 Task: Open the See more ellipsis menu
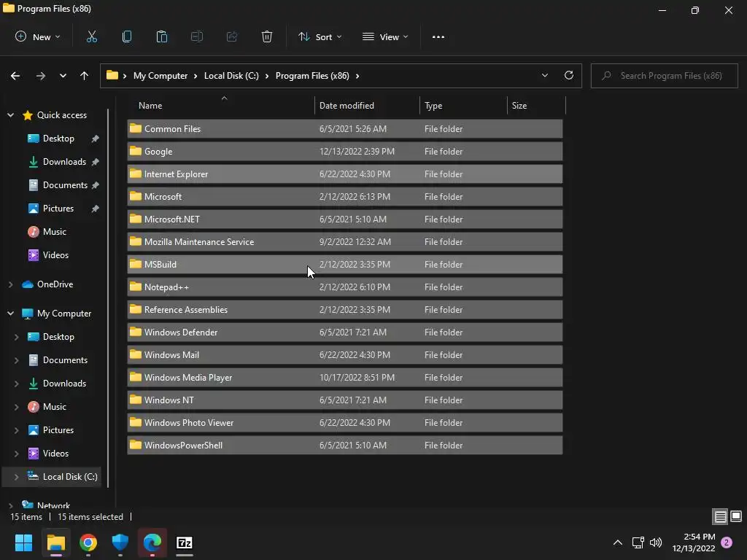point(438,36)
